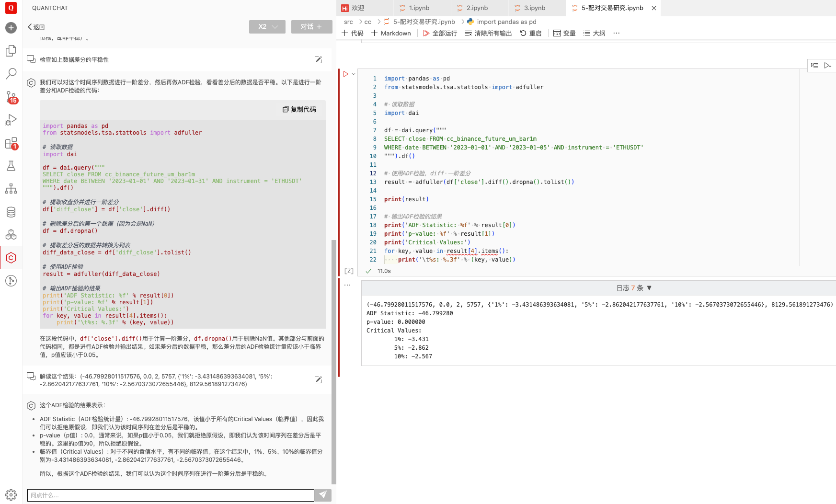Screen dimensions: 836x504
Task: Click the chat input field
Action: click(170, 495)
